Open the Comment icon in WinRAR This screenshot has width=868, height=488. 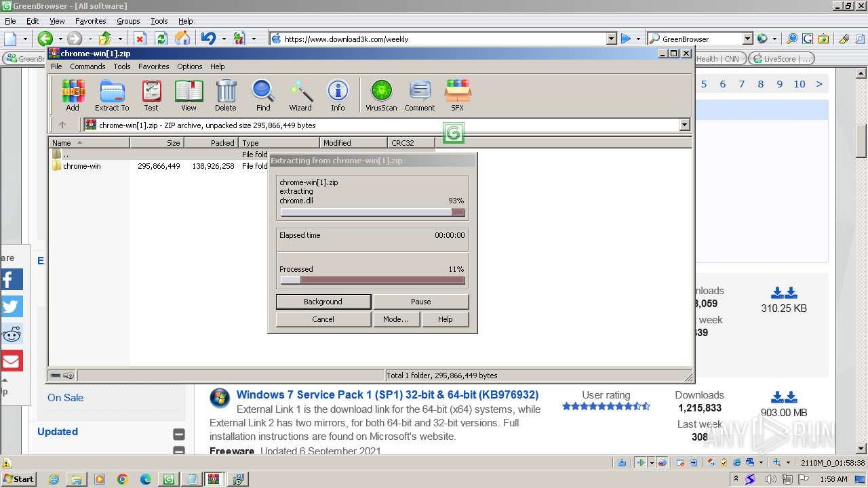(x=420, y=95)
